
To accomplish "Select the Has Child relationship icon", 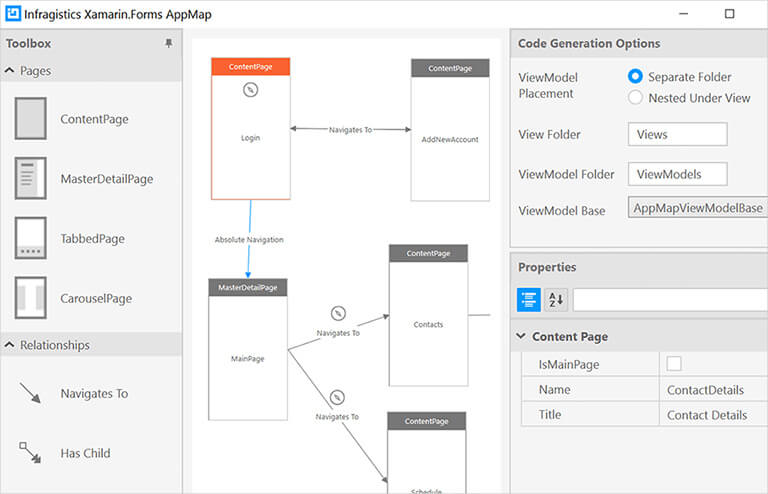I will (x=30, y=453).
